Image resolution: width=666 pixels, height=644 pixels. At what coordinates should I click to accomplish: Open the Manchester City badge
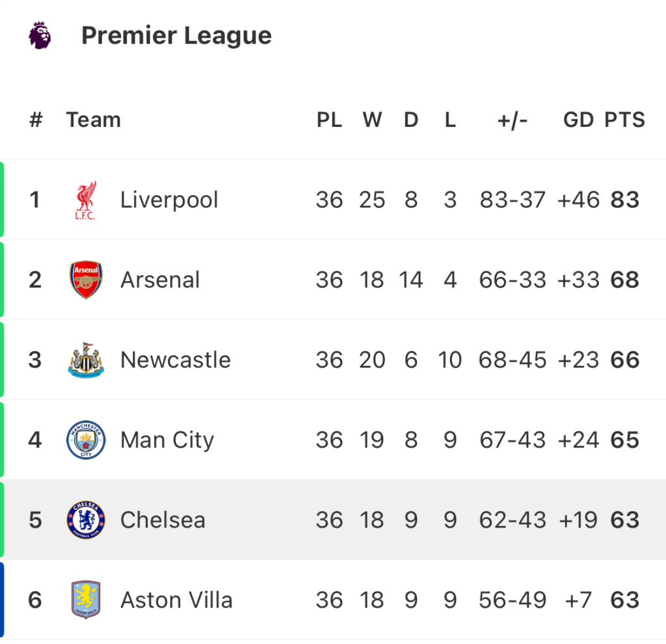click(x=86, y=440)
